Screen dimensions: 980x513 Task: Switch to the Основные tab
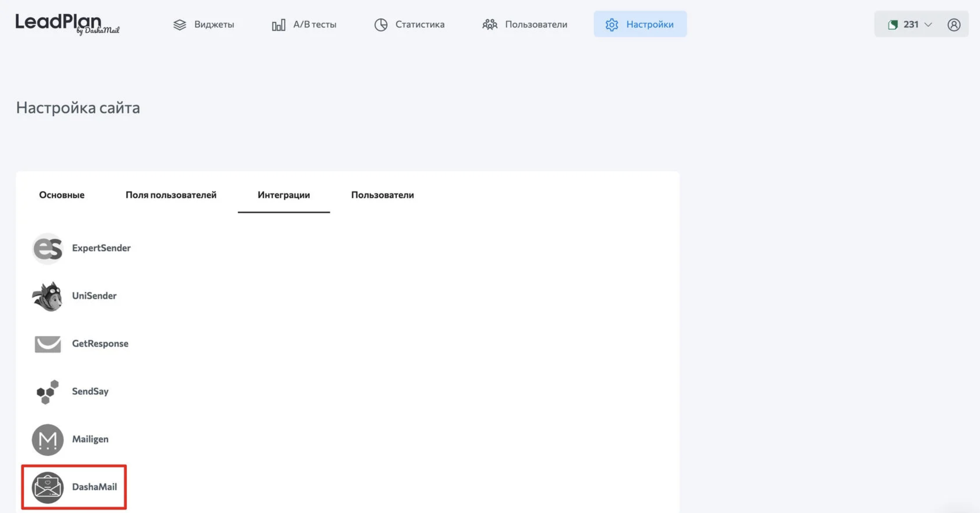62,195
